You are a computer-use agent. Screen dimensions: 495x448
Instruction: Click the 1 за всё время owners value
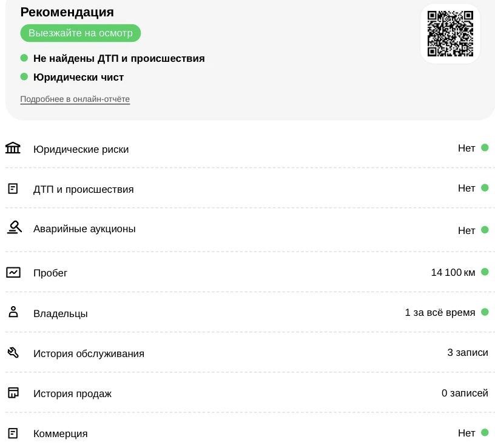[440, 312]
